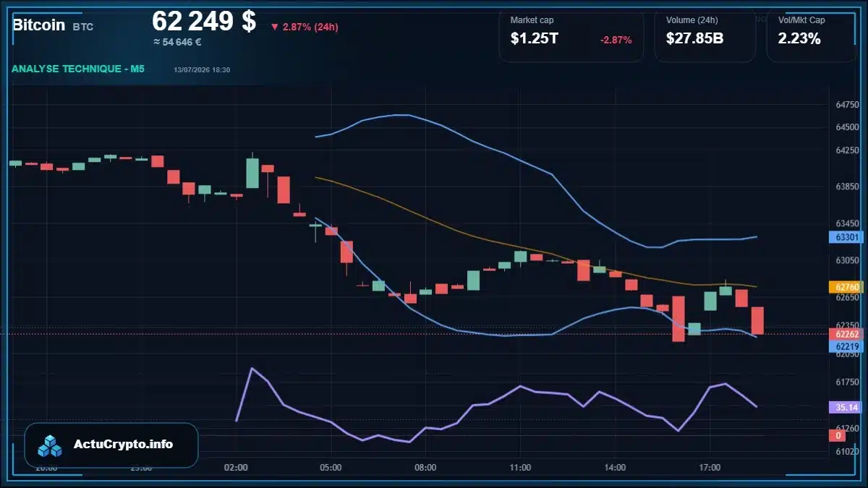Select the 62 249 $ price headline
Image resolution: width=868 pixels, height=488 pixels.
(x=204, y=21)
